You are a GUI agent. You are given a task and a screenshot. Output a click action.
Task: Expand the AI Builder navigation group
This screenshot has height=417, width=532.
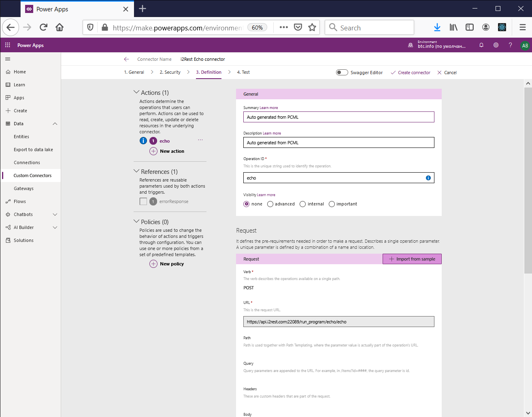pos(55,227)
